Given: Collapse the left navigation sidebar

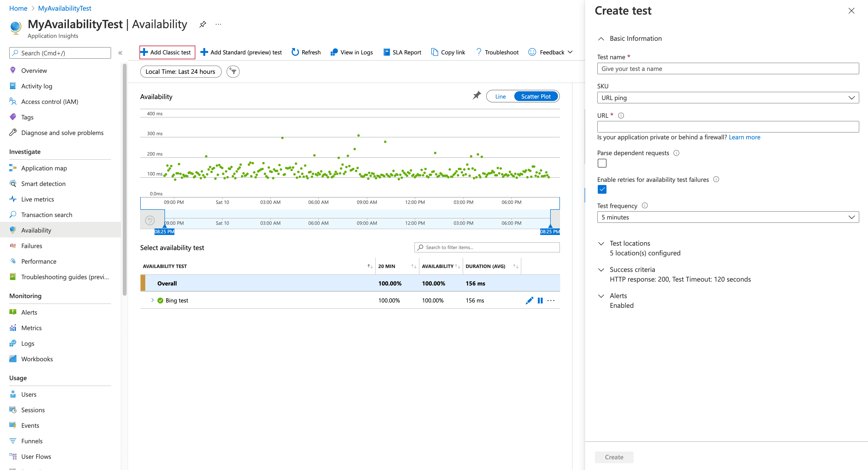Looking at the screenshot, I should point(120,53).
